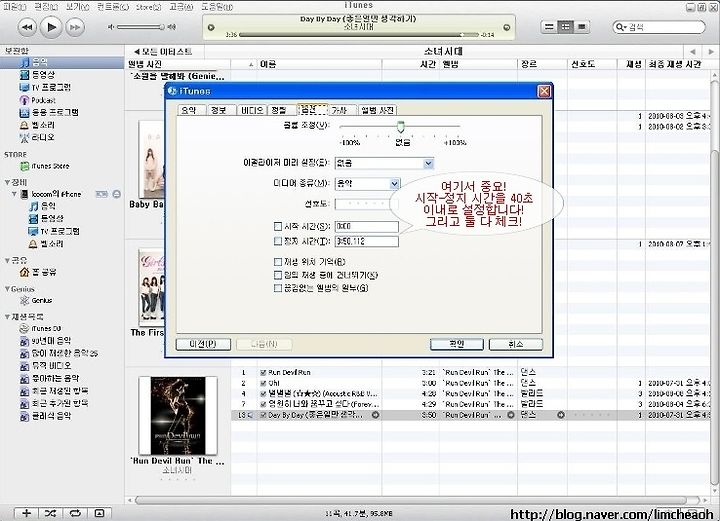Open the search field magnifier dropdown
The image size is (720, 521).
coord(621,27)
